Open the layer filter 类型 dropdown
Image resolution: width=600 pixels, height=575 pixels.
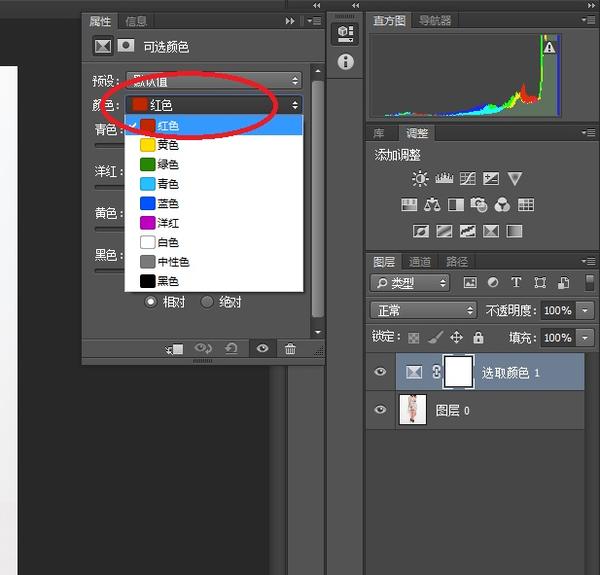coord(410,283)
